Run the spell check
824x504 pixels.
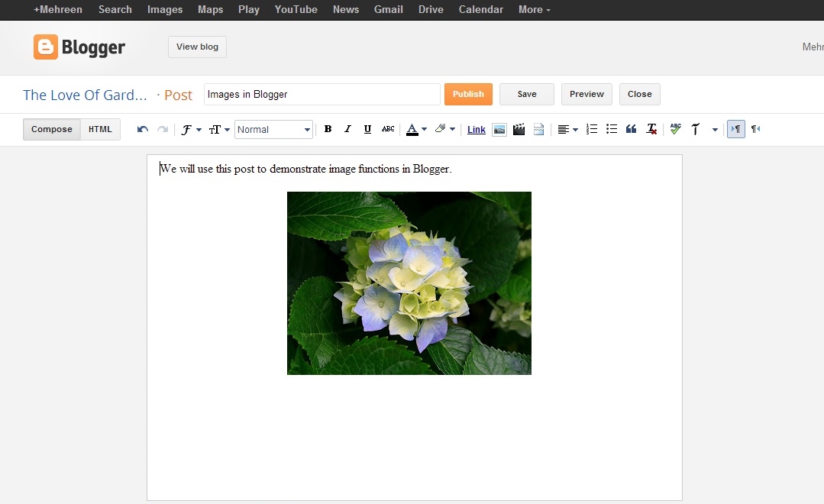pyautogui.click(x=675, y=129)
